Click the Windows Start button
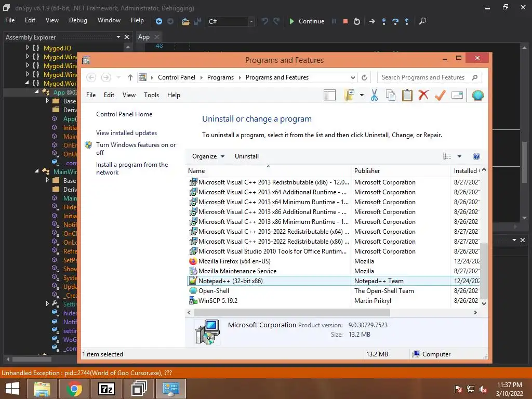Screen dimensions: 532x399 [x=12, y=389]
